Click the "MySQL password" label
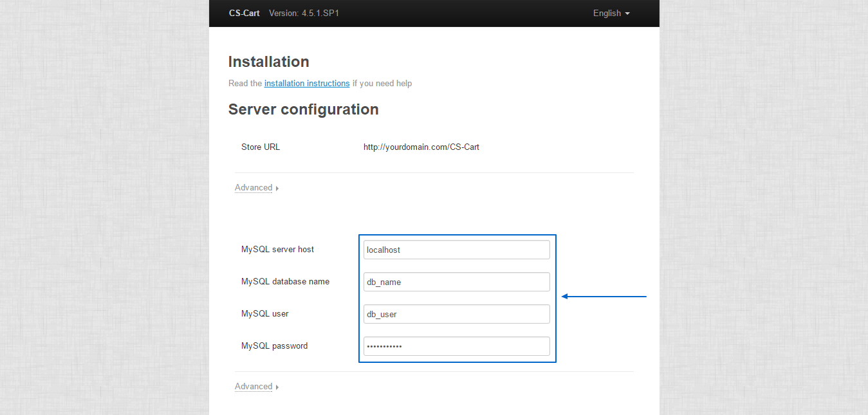Viewport: 868px width, 415px height. [274, 346]
